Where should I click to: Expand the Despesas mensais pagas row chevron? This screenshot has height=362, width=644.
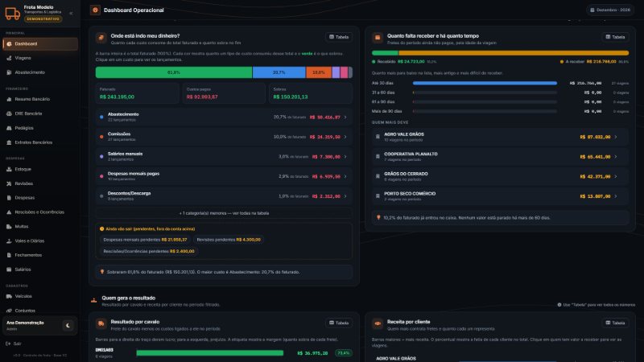pos(345,176)
